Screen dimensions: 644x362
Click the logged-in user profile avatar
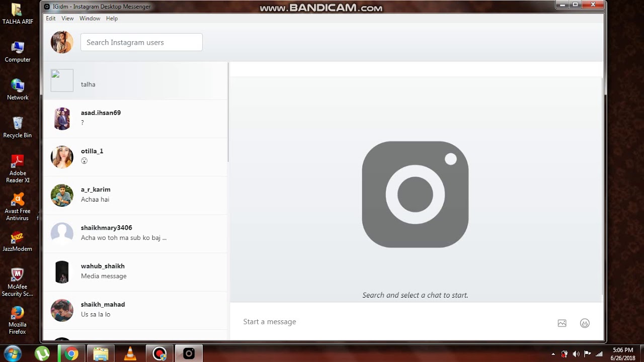point(62,42)
